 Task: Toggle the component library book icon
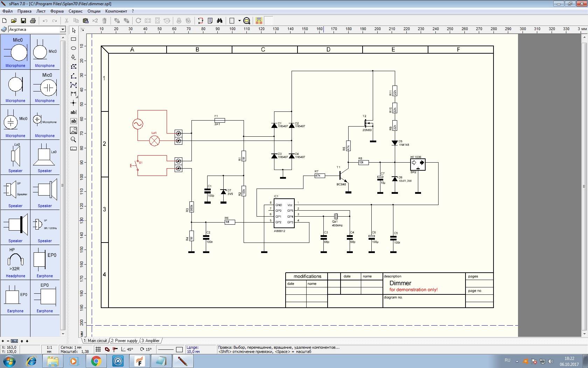tap(4, 29)
